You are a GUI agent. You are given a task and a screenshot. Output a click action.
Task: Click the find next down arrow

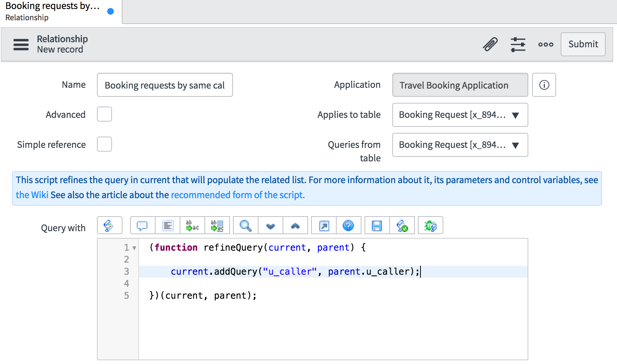coord(271,225)
